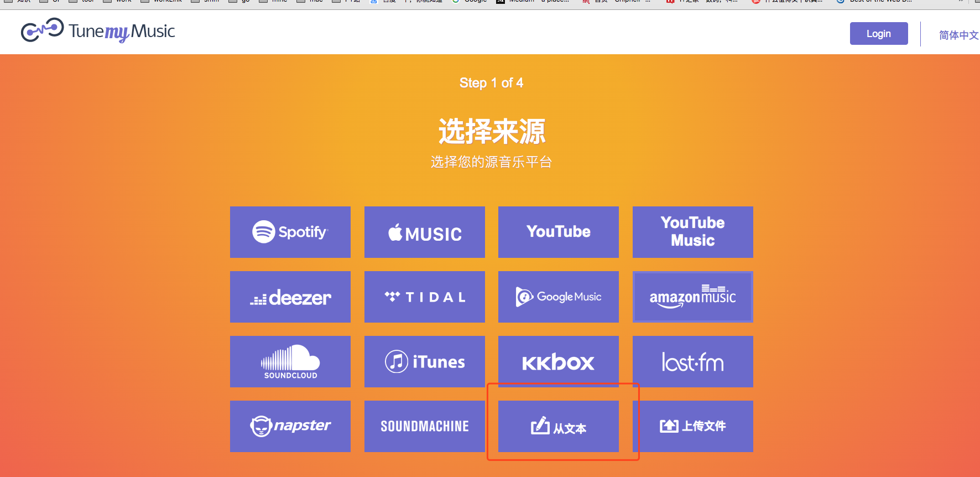Choose the Amazon Music tile
Viewport: 980px width, 477px height.
pos(693,297)
